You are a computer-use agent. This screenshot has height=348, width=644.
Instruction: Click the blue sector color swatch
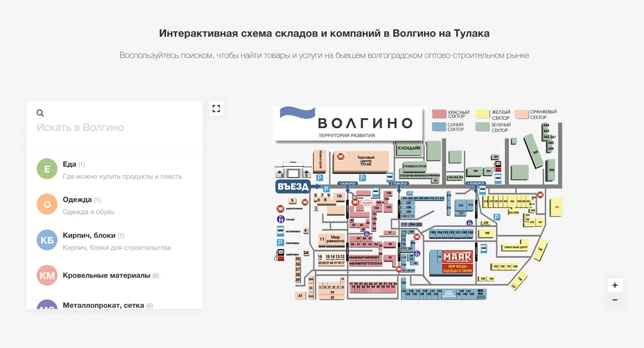[x=439, y=127]
